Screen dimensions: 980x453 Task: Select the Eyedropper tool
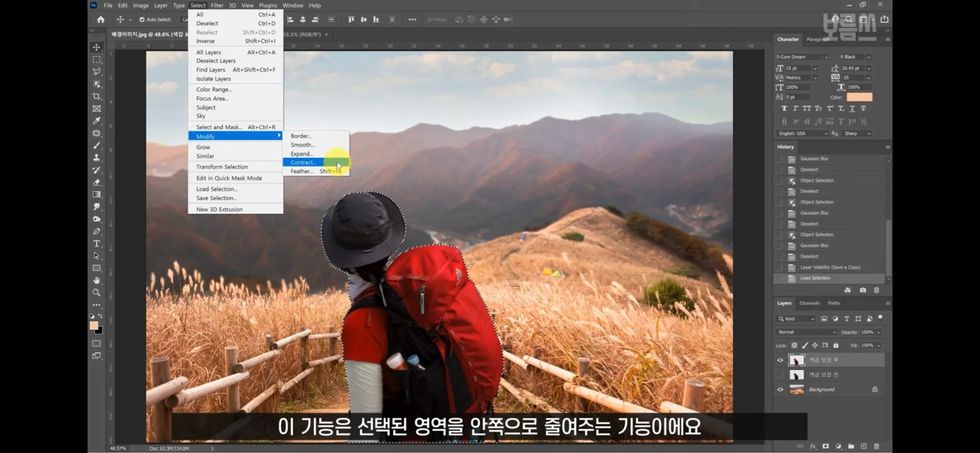tap(96, 121)
